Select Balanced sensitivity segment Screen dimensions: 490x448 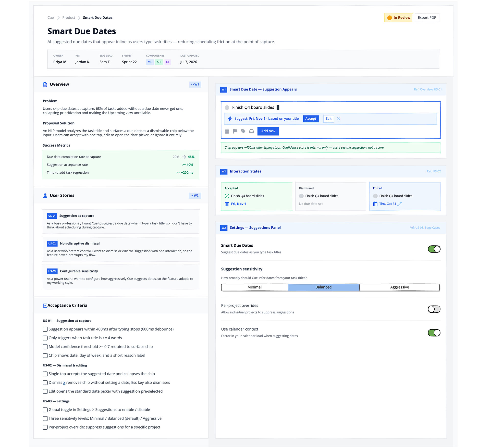[x=323, y=287]
